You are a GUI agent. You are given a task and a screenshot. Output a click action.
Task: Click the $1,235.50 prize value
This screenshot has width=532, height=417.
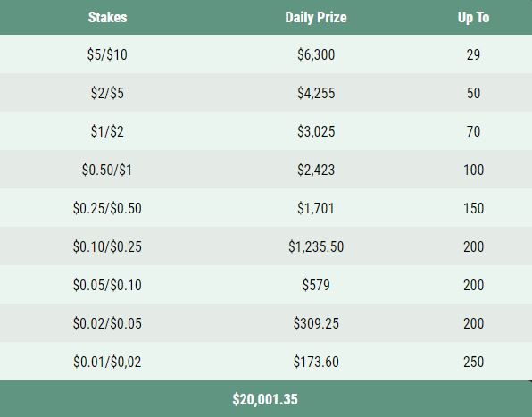(x=316, y=246)
